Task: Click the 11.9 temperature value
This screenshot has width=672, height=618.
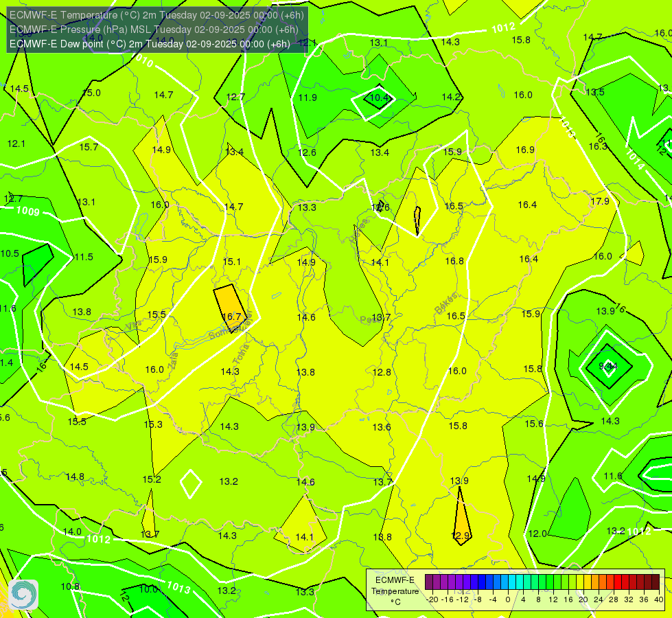Action: point(308,98)
